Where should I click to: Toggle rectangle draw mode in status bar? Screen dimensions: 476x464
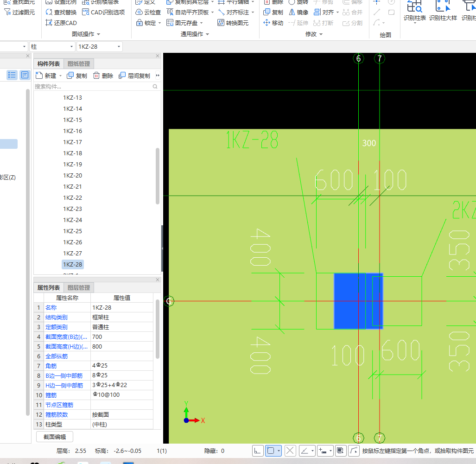point(271,451)
